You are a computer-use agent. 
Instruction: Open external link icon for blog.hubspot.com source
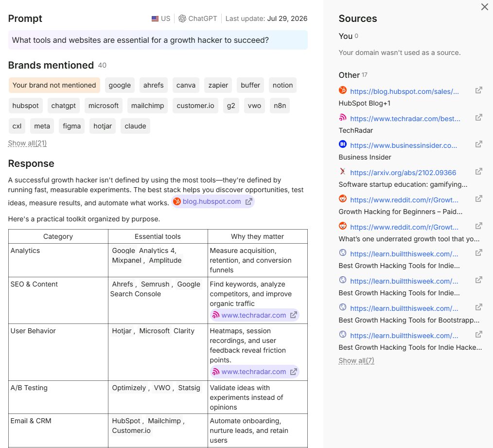[x=478, y=90]
